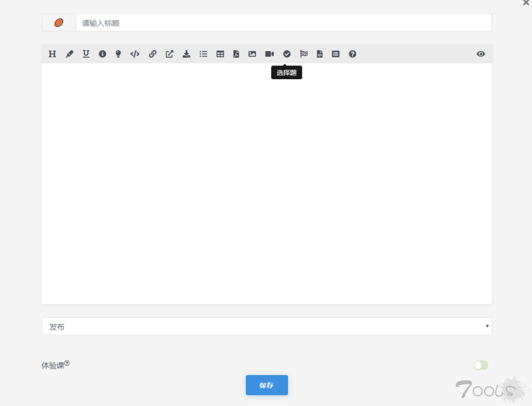Save with the 保存 button
Viewport: 532px width, 406px height.
click(266, 385)
